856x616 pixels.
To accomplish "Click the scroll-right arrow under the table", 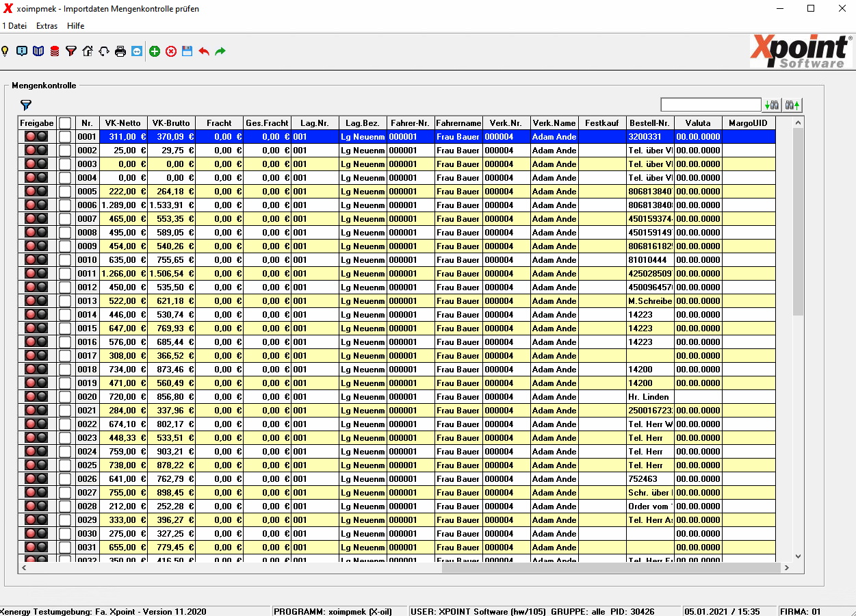I will tap(787, 567).
